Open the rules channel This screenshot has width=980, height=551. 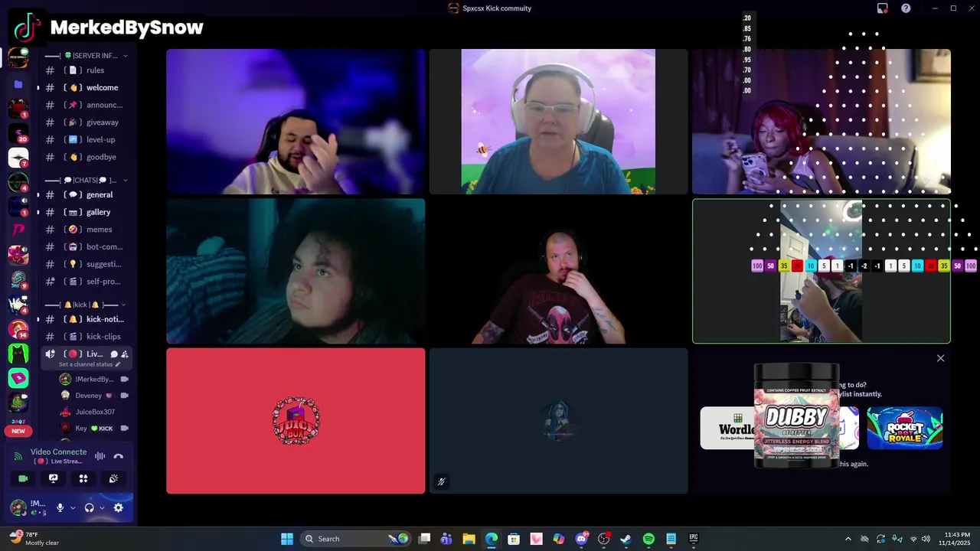click(85, 70)
